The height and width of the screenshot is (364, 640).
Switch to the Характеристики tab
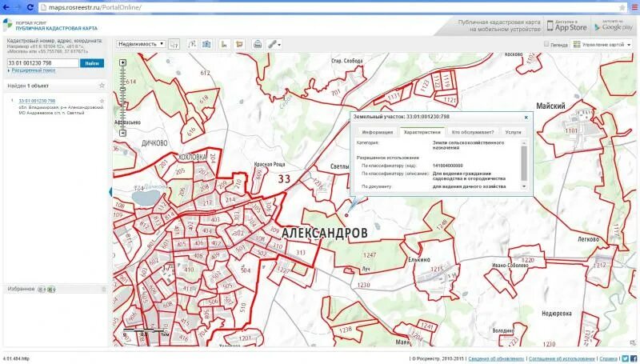(422, 132)
